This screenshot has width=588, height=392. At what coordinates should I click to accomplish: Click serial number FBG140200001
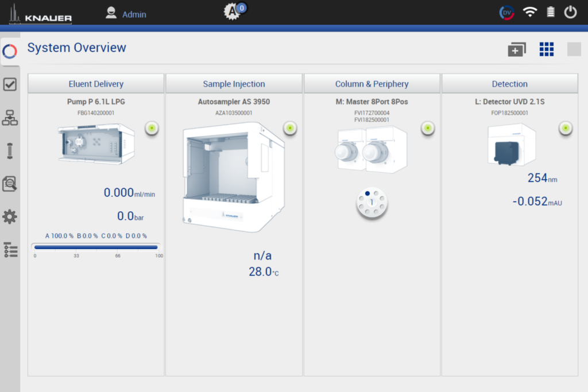96,113
